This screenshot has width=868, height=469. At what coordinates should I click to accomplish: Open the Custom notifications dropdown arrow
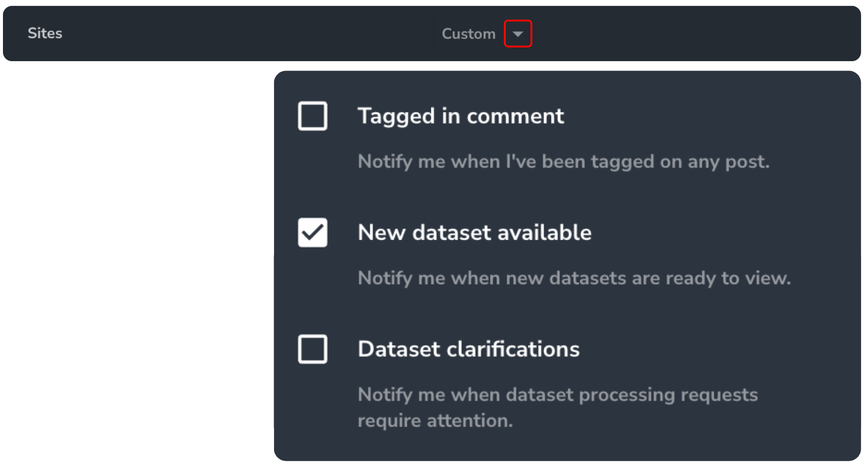(x=518, y=34)
